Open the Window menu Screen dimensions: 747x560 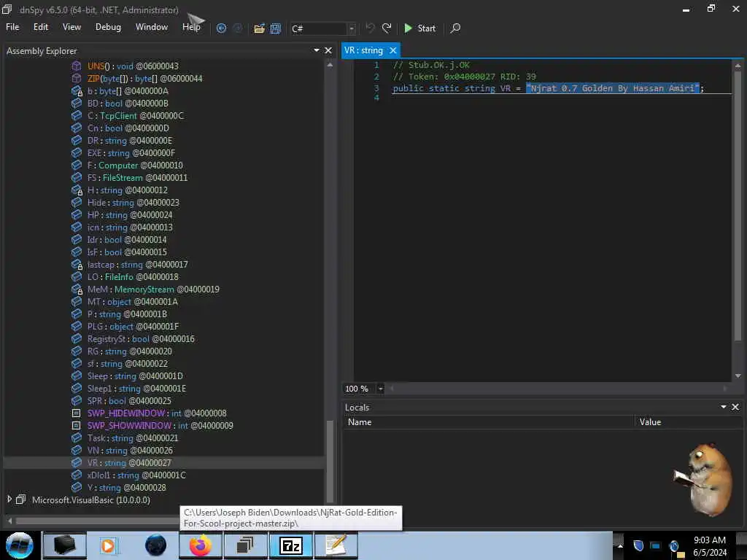(x=152, y=27)
